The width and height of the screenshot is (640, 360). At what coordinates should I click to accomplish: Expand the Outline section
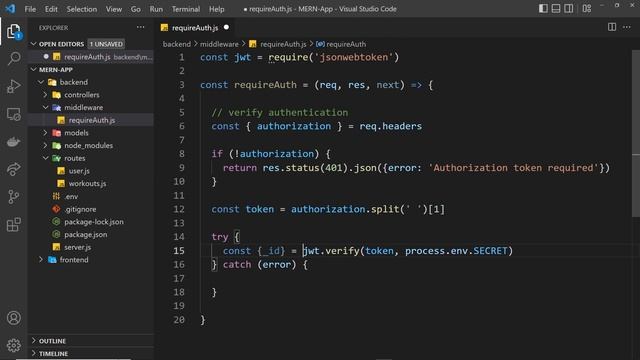click(34, 340)
